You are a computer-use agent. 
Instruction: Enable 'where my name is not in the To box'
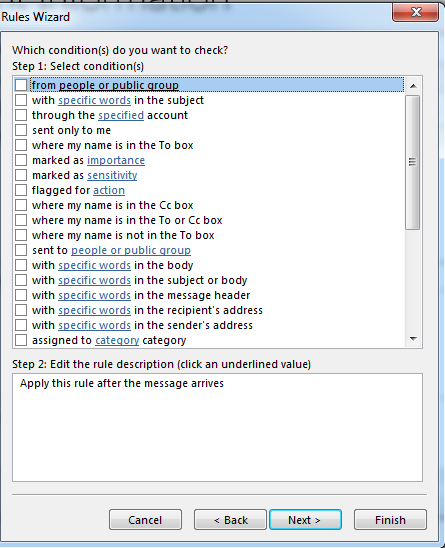(x=21, y=235)
